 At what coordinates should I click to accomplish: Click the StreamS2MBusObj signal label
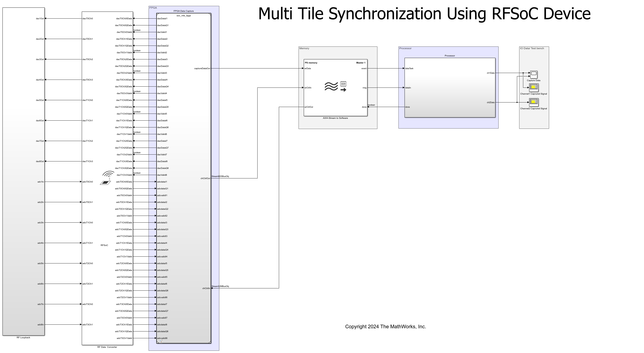(220, 286)
